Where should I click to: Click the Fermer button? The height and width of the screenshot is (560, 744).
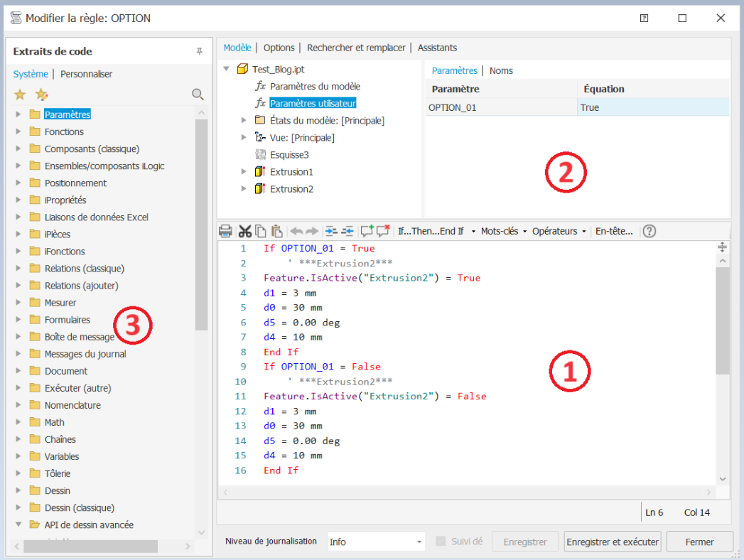coord(700,541)
